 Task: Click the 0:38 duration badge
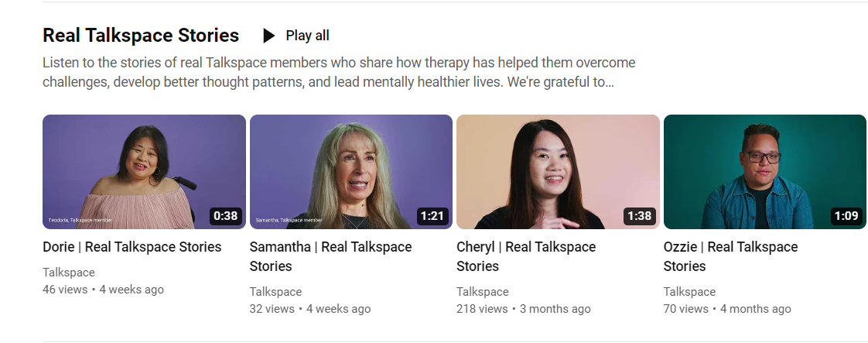tap(225, 216)
